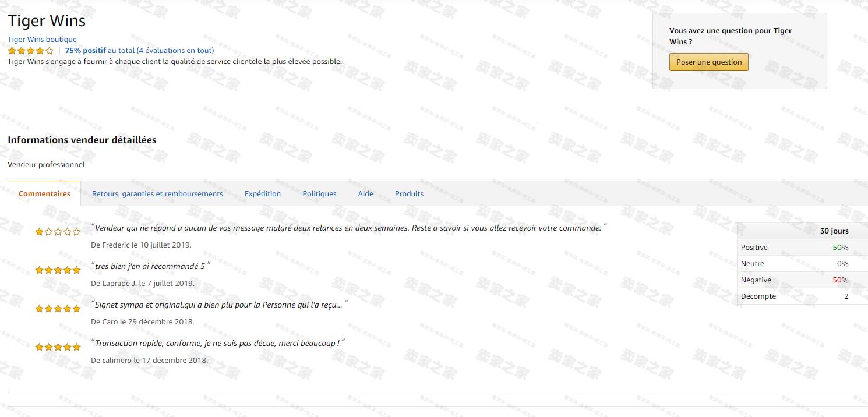868x417 pixels.
Task: Click "De Caro le 29 décembre 2018."
Action: [x=143, y=322]
